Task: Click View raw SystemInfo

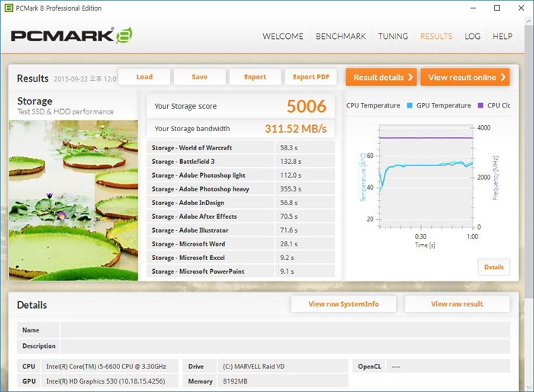Action: (x=343, y=304)
